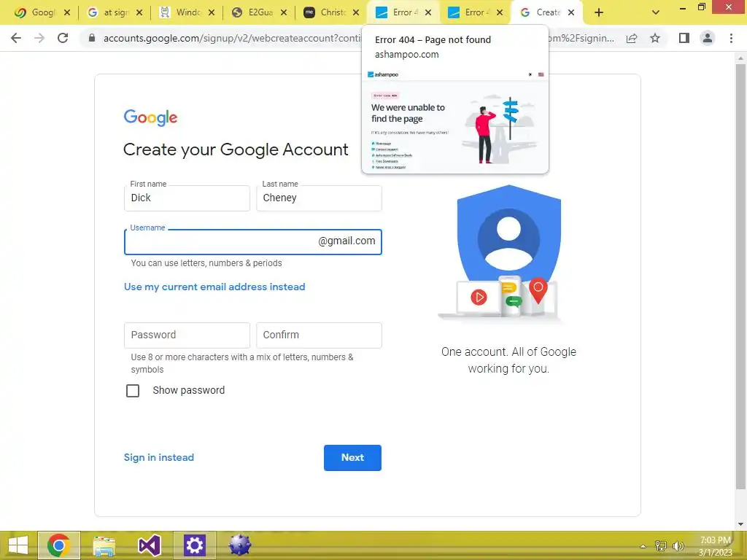Click the lock icon in address bar
Screen dimensions: 747x560
click(x=92, y=38)
